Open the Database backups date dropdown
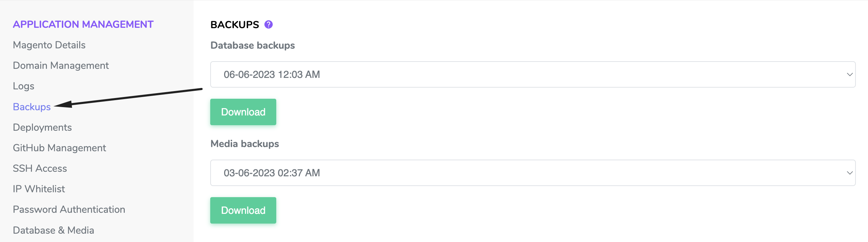Viewport: 868px width, 242px height. point(532,74)
